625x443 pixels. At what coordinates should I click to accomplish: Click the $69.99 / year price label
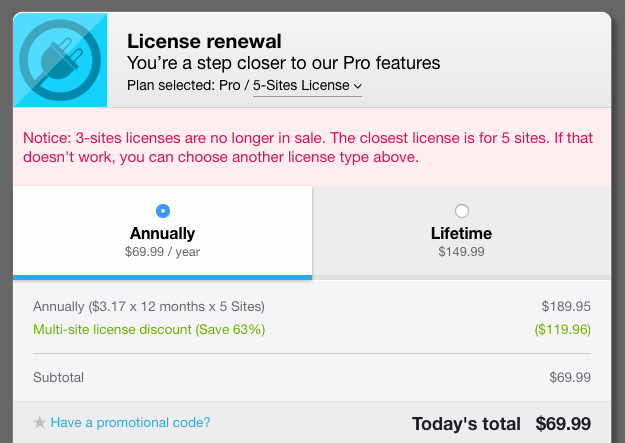[163, 252]
